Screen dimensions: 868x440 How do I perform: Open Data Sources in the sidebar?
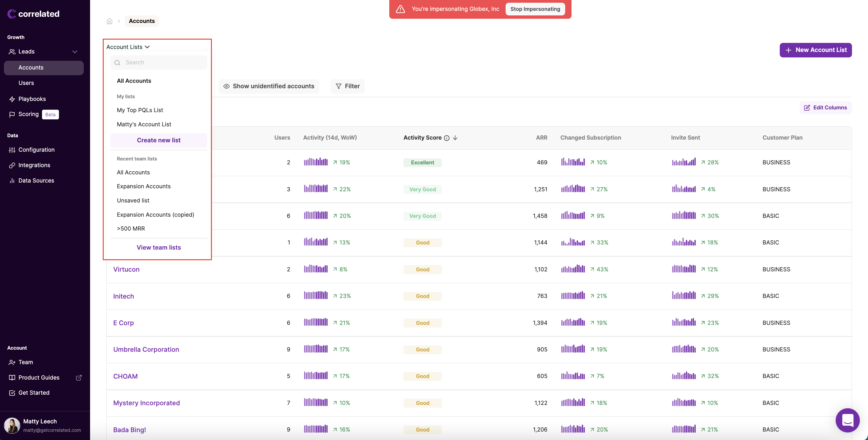pyautogui.click(x=36, y=181)
